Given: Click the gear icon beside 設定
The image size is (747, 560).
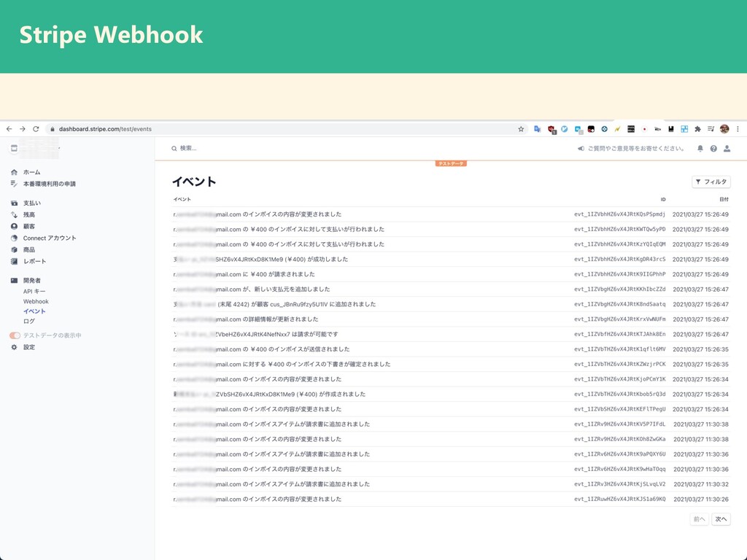Looking at the screenshot, I should pyautogui.click(x=14, y=348).
